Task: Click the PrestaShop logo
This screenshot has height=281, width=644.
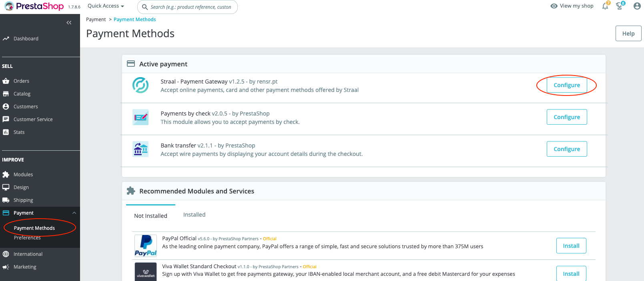Action: pos(34,6)
